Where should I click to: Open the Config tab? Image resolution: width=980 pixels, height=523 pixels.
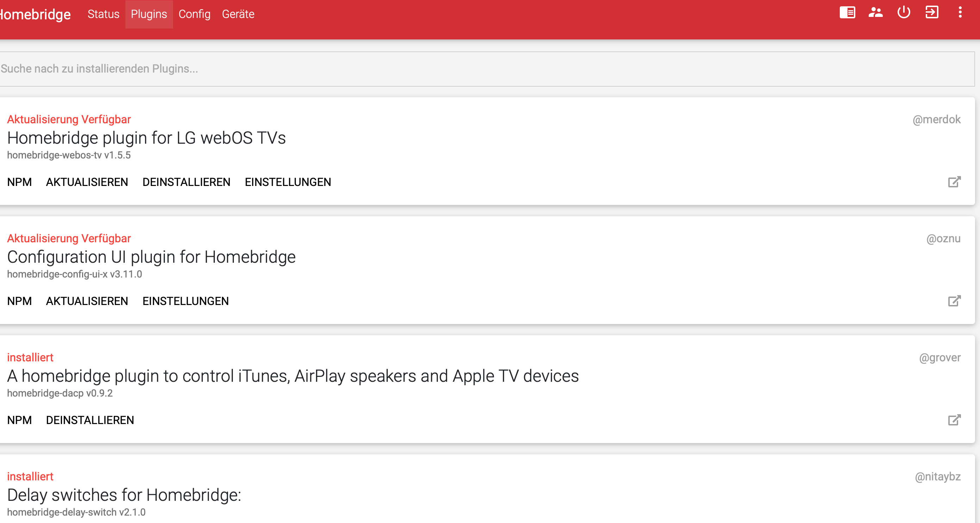click(194, 14)
